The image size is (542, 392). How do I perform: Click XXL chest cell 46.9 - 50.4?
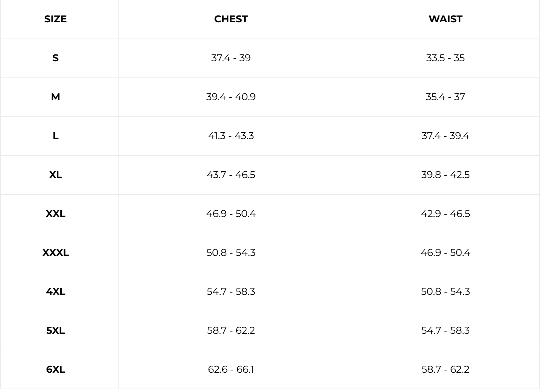click(x=231, y=214)
